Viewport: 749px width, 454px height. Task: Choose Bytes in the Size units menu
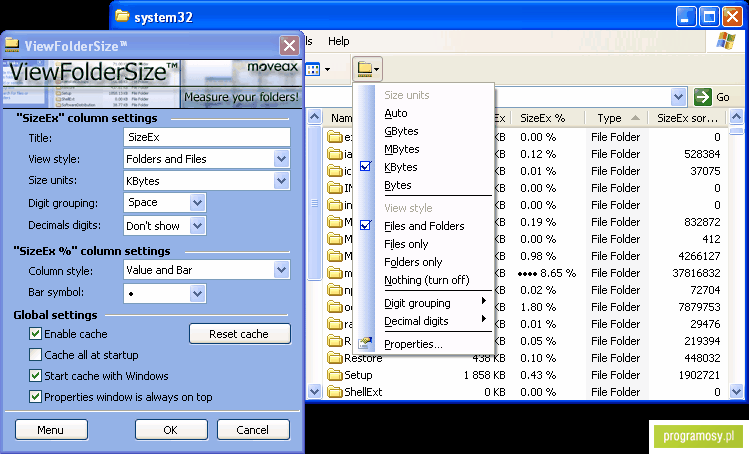(397, 185)
